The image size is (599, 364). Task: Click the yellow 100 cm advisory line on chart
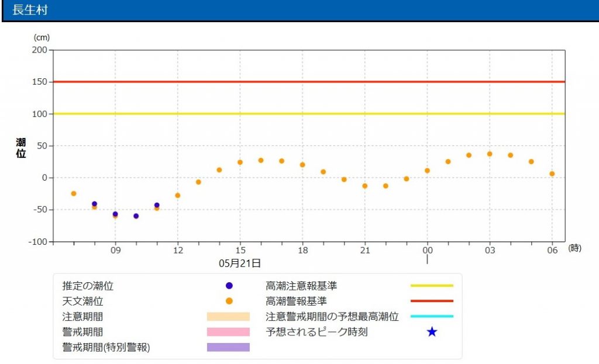pos(309,114)
